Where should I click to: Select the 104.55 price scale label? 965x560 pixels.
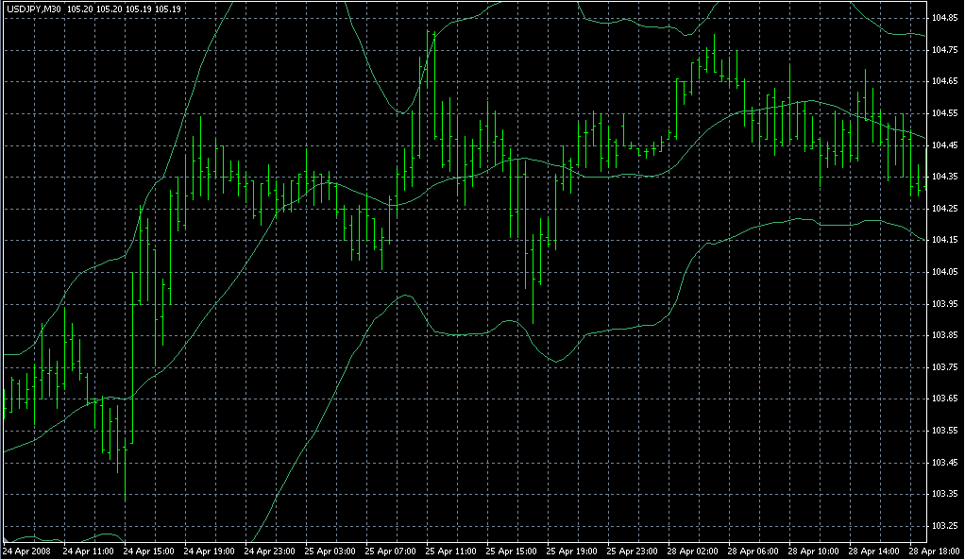point(944,113)
